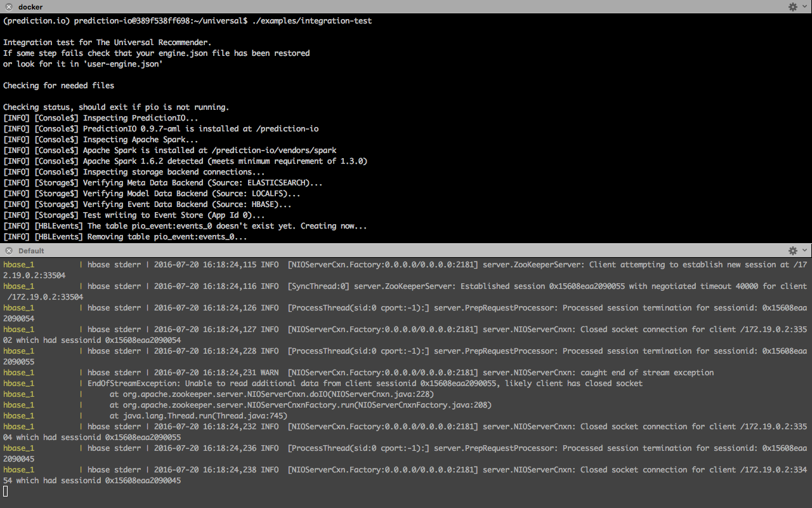Screen dimensions: 812x508
Task: Open the gear menu of the docker pane
Action: tap(792, 6)
